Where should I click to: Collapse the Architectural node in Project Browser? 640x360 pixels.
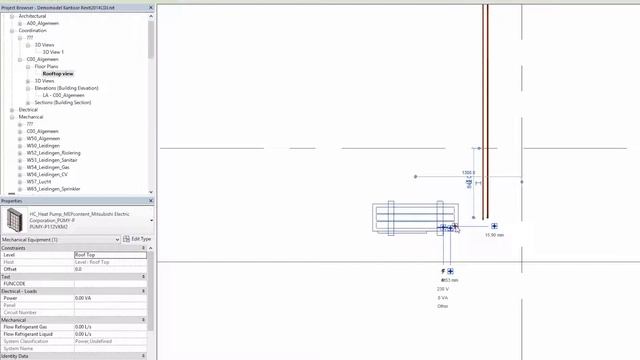[12, 16]
